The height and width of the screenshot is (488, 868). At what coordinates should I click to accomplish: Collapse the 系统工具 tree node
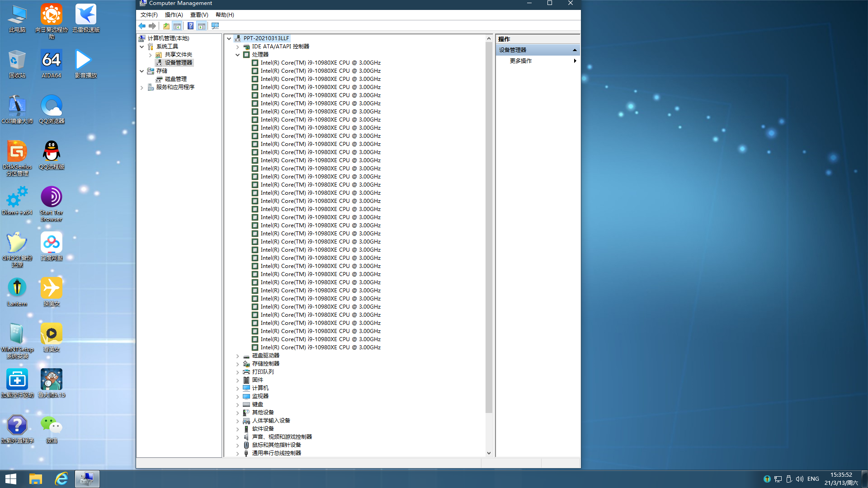coord(142,47)
